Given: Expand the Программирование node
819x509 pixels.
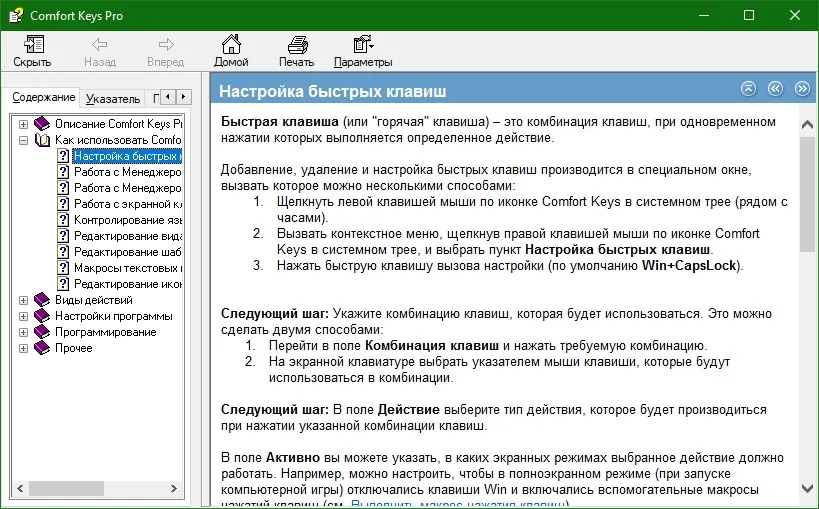Looking at the screenshot, I should pyautogui.click(x=24, y=332).
